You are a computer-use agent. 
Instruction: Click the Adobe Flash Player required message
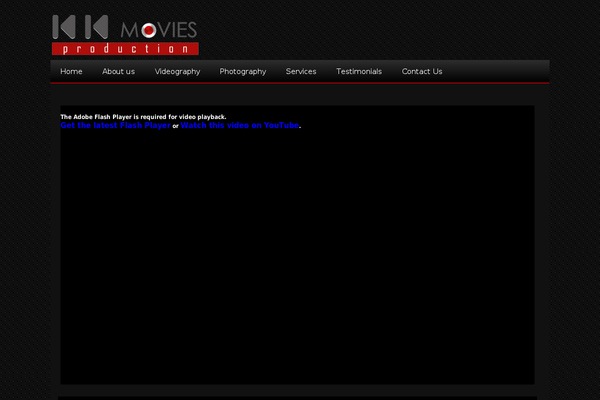point(143,117)
